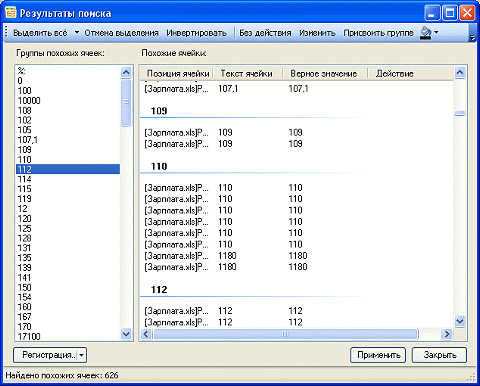Select group "150" in groups list
Viewport: 480px width, 386px height.
[68, 287]
